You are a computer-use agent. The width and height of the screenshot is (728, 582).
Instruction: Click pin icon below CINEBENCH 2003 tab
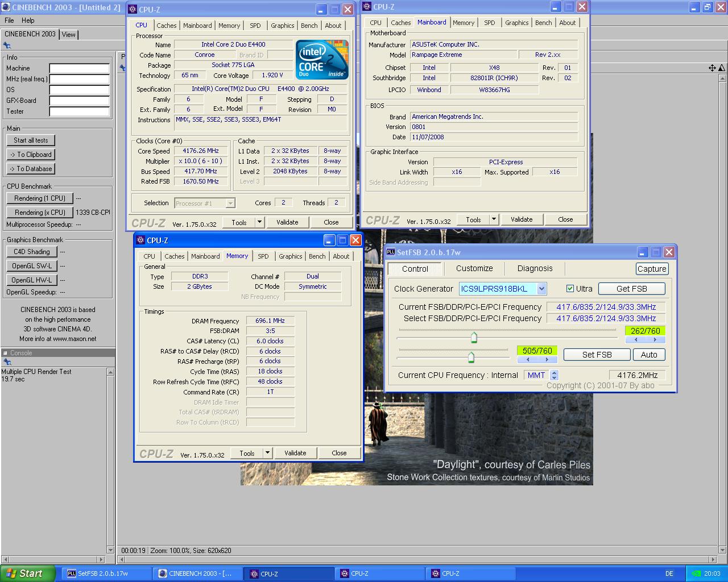click(7, 45)
